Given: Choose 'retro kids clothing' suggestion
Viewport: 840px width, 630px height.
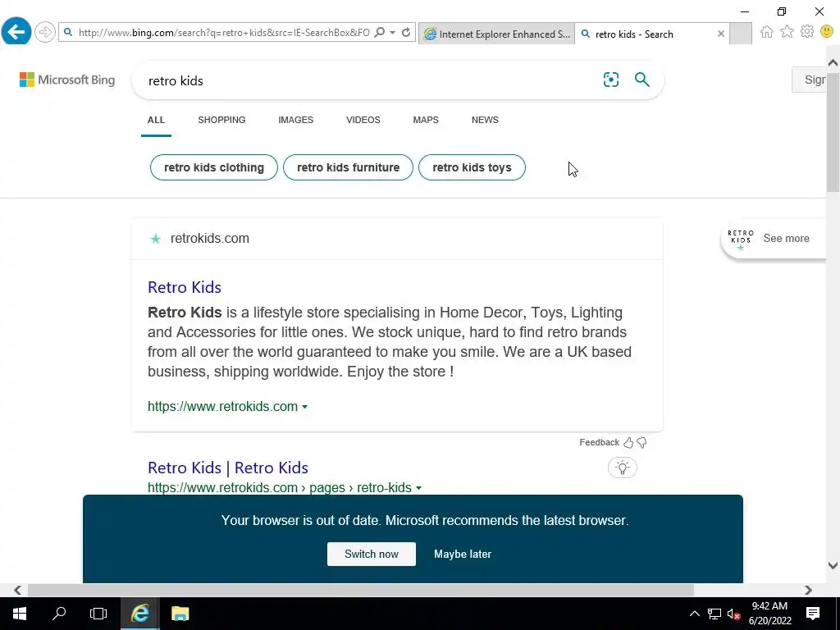Looking at the screenshot, I should (214, 167).
